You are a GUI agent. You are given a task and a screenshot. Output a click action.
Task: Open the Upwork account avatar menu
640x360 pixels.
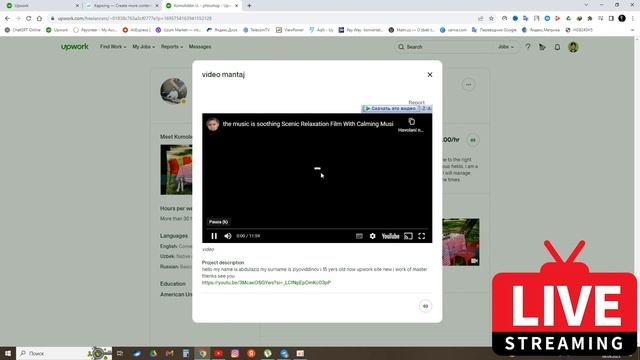tap(573, 47)
